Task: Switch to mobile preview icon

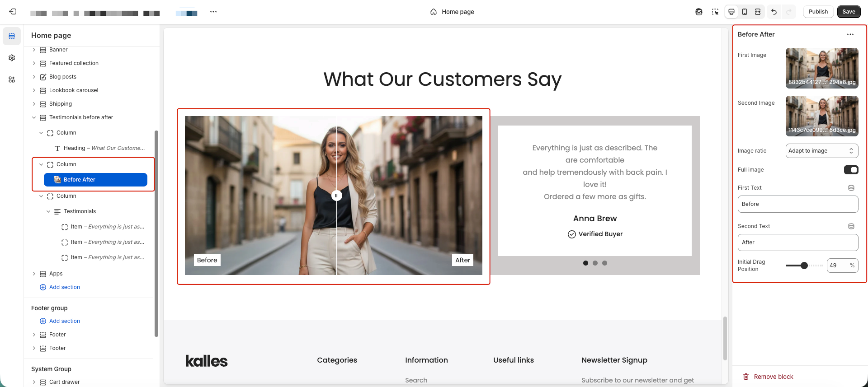Action: click(745, 12)
